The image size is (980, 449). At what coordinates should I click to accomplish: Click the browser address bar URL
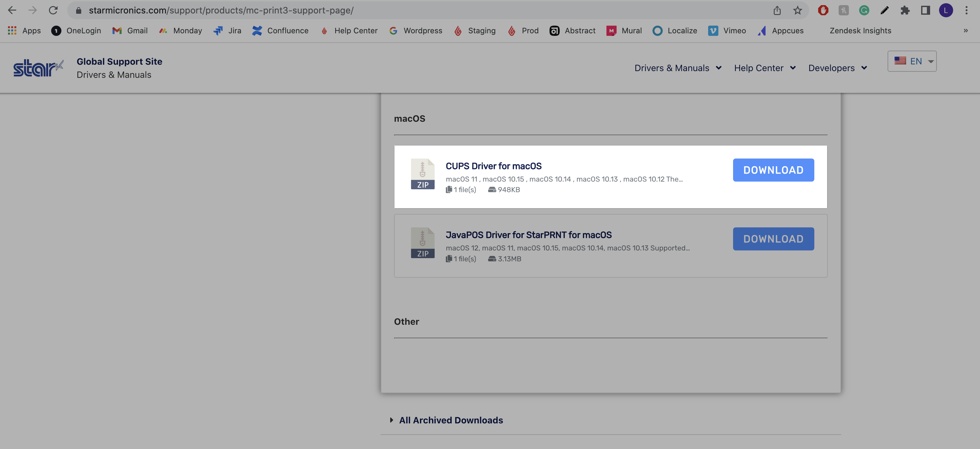(221, 10)
